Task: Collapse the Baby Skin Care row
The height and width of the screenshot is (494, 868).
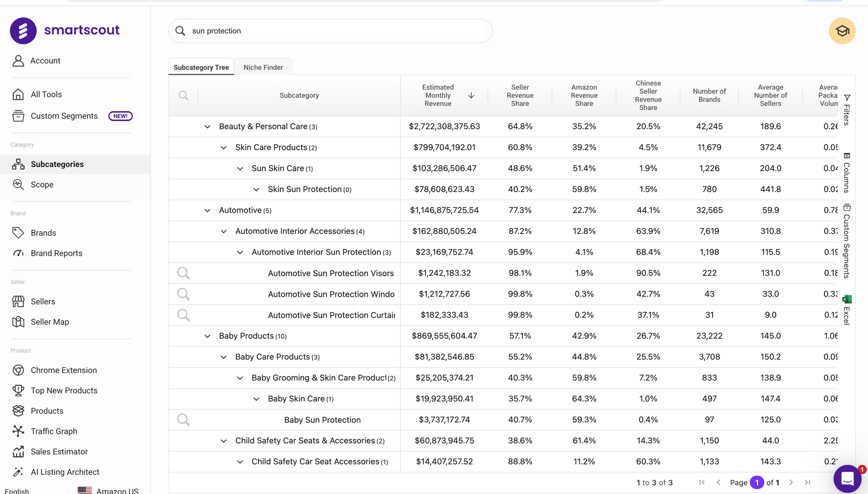Action: pyautogui.click(x=256, y=399)
